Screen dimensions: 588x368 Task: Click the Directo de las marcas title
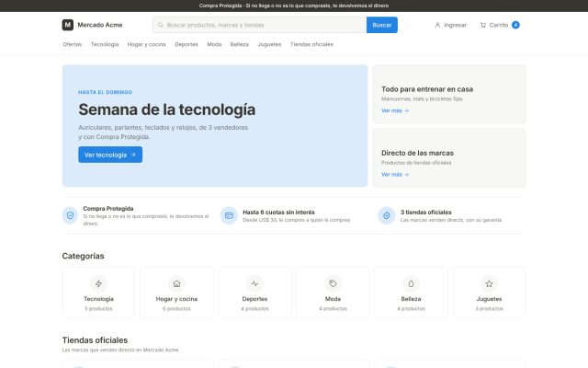[417, 153]
